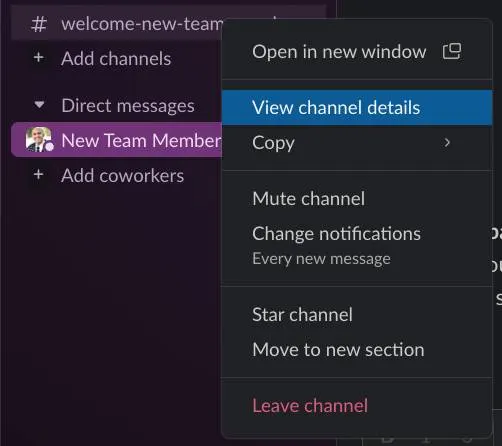Click the Every new message subtext

tap(321, 259)
